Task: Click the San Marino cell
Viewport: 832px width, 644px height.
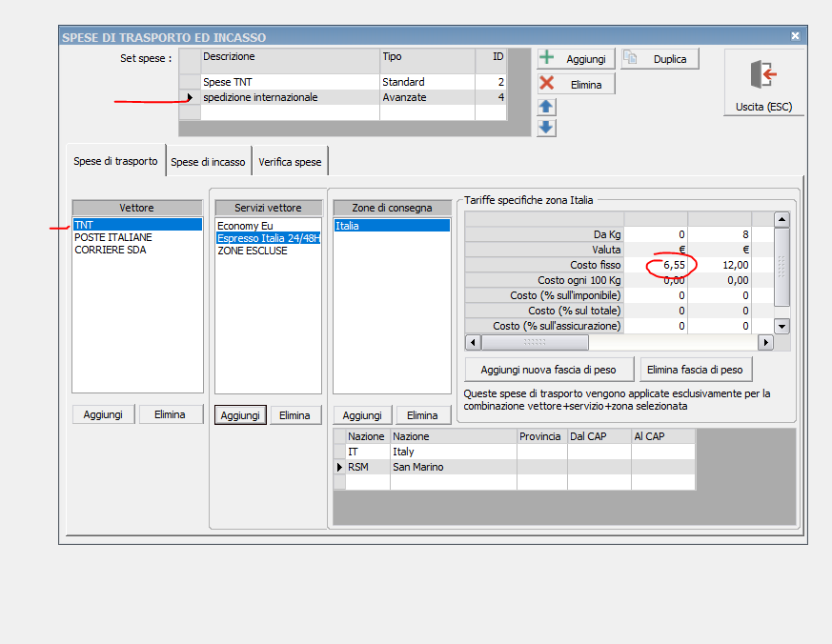Action: [454, 467]
